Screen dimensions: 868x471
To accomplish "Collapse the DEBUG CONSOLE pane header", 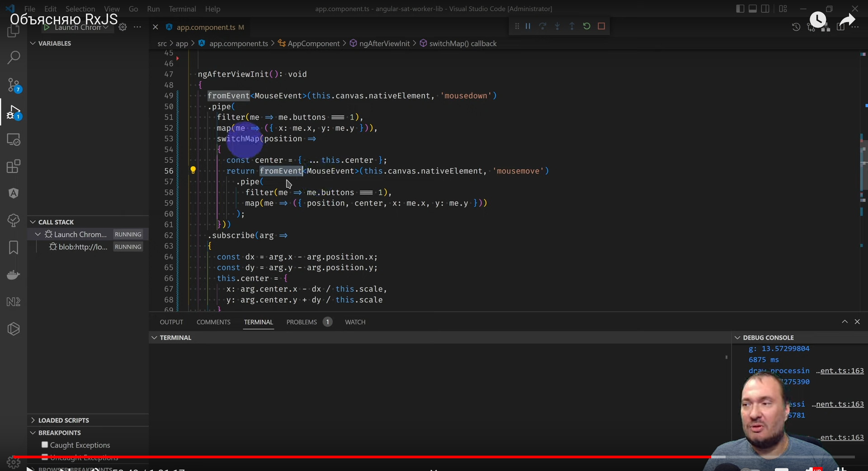I will [738, 338].
